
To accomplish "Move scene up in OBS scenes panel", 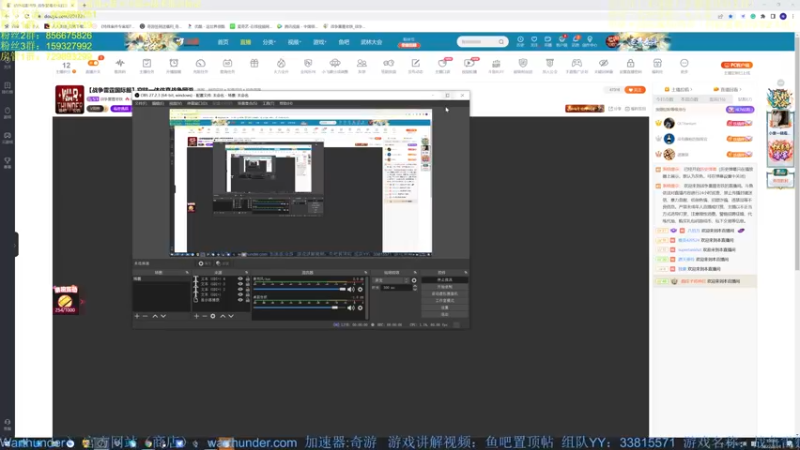I will click(x=155, y=316).
